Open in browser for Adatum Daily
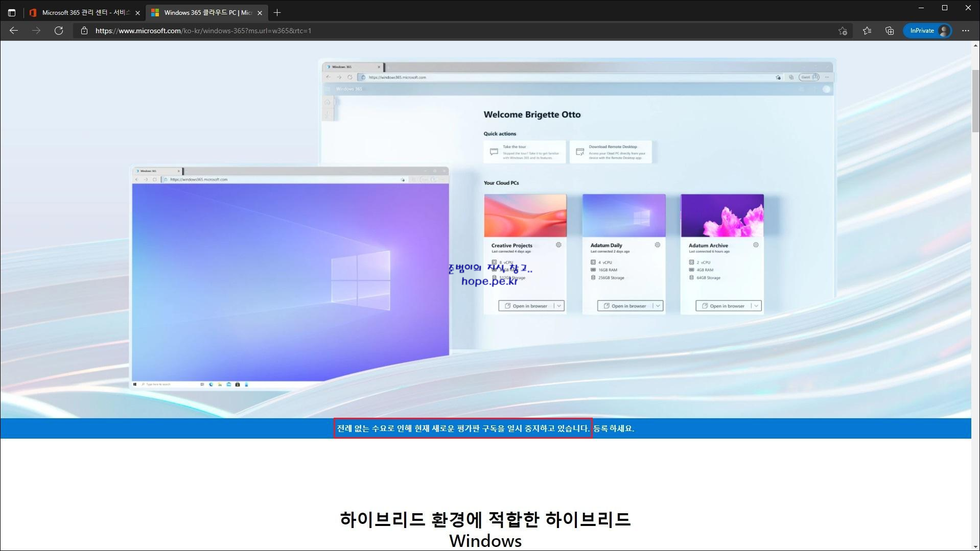Viewport: 980px width, 551px height. tap(624, 306)
